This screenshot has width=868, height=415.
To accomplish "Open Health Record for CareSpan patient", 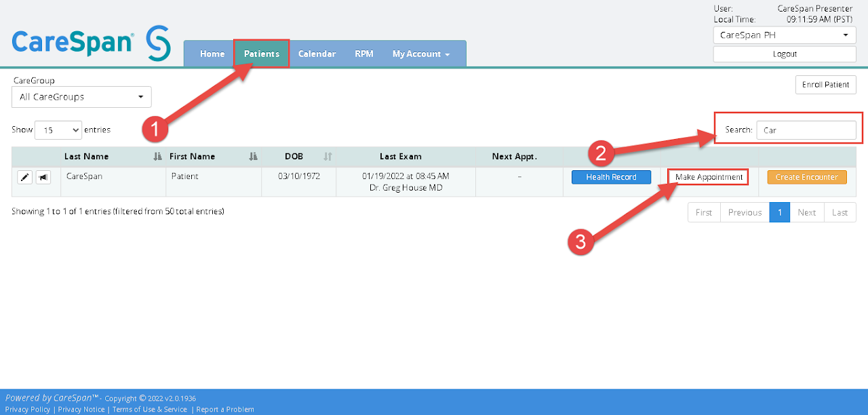I will coord(611,177).
